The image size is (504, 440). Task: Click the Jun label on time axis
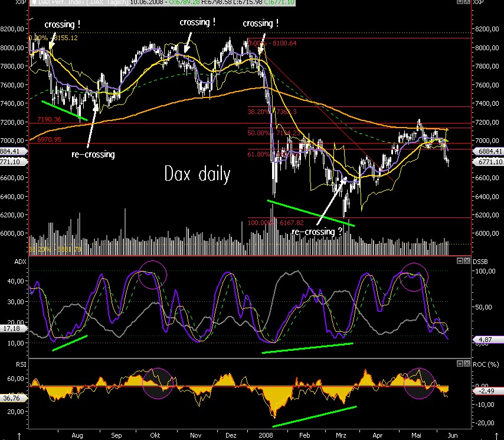coord(453,435)
